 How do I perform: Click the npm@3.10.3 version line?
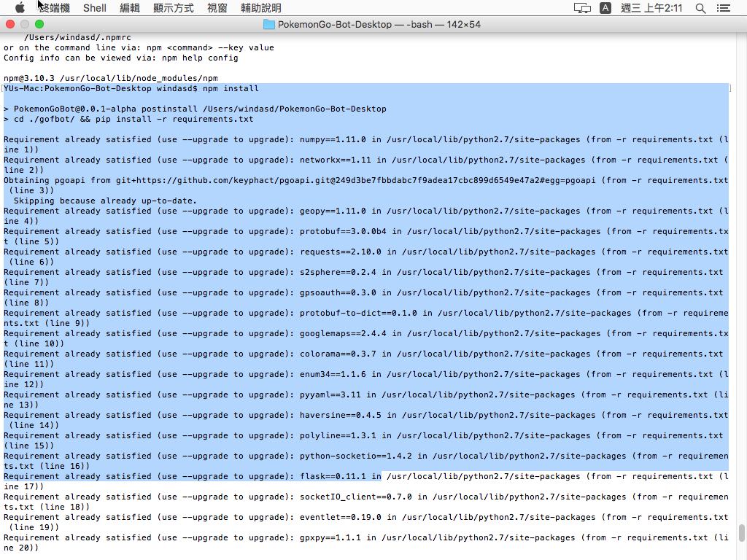click(111, 78)
